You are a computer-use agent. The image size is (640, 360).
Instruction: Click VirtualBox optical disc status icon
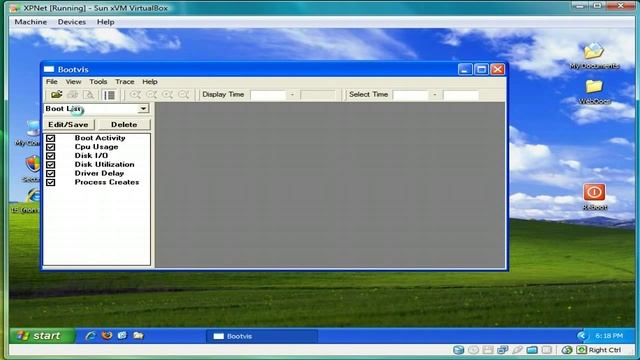click(x=473, y=350)
